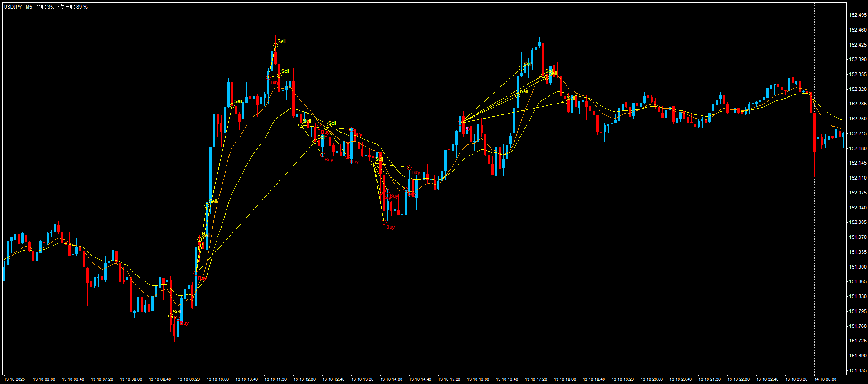
Task: Click the Sell label near 152.390 before 17:20
Action: point(527,64)
